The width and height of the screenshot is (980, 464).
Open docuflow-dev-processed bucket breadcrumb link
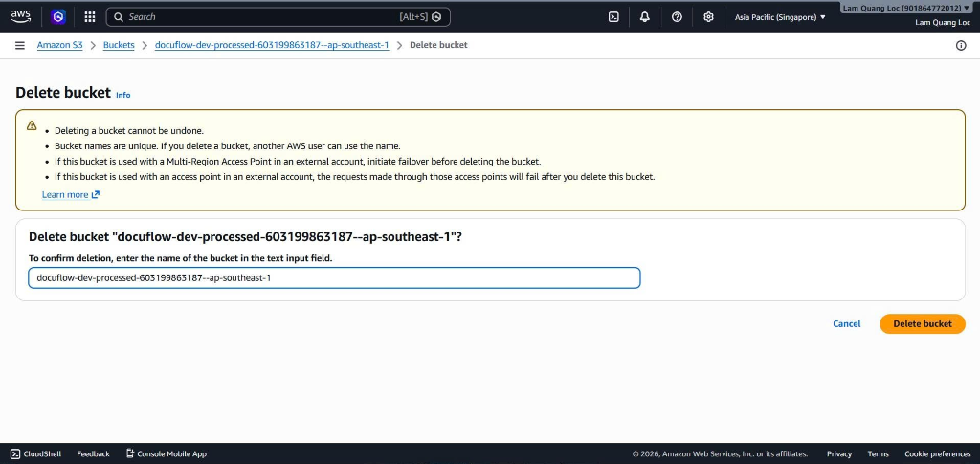click(272, 45)
